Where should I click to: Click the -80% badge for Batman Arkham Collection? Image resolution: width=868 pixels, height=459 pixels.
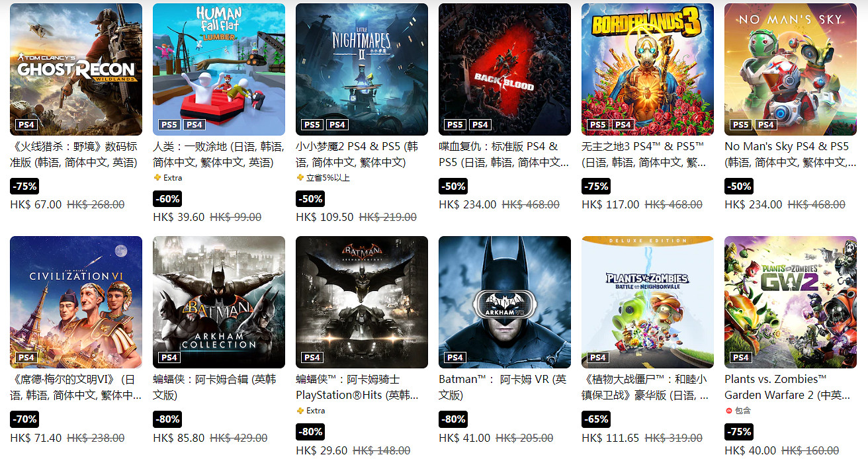coord(167,419)
